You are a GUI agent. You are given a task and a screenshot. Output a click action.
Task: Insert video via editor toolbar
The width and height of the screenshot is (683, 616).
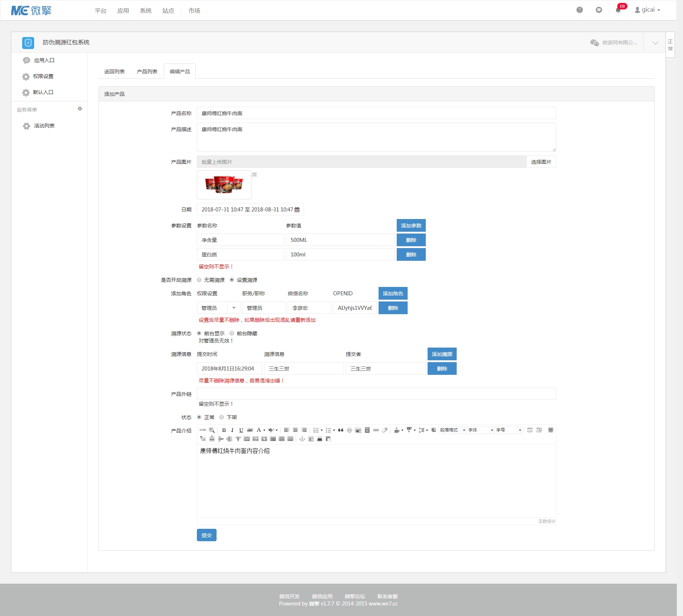click(x=367, y=430)
